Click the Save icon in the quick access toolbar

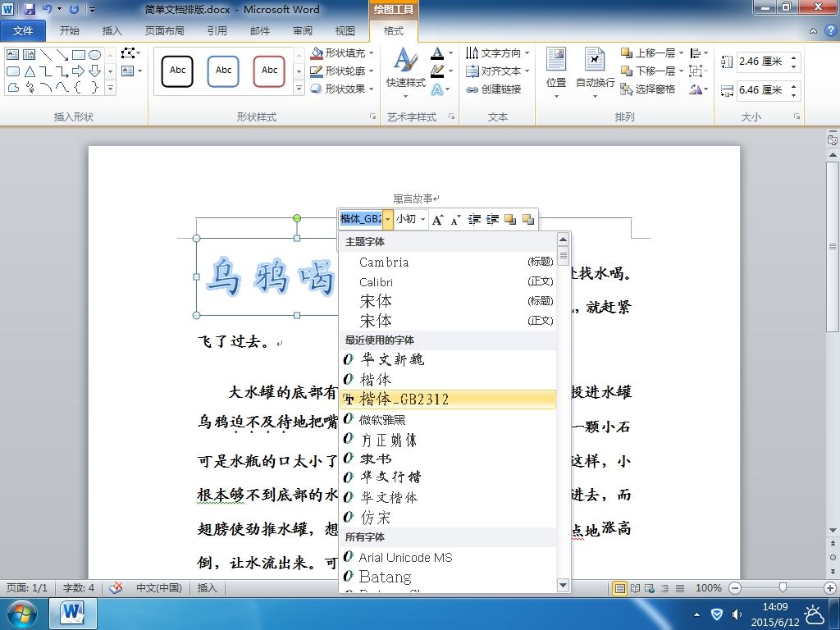click(29, 9)
